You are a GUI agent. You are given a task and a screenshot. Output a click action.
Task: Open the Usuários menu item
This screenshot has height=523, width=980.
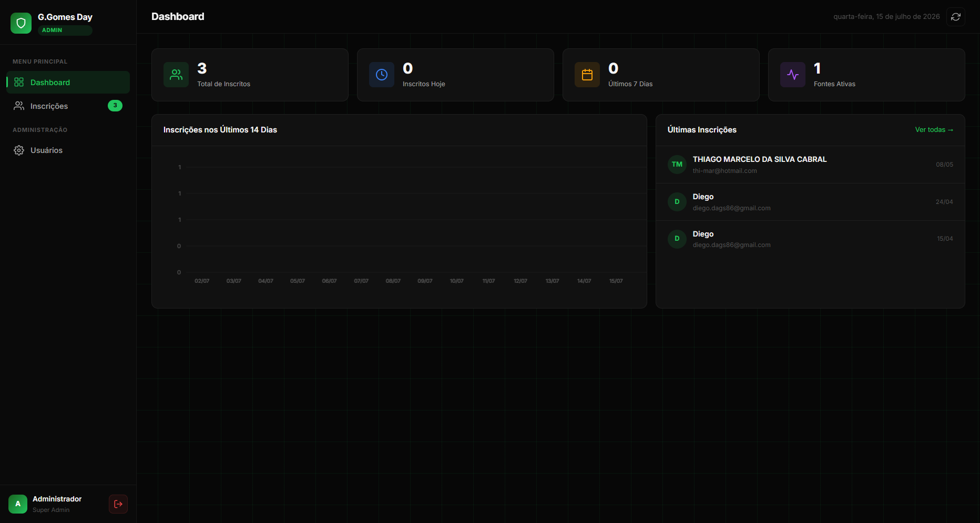pyautogui.click(x=68, y=150)
